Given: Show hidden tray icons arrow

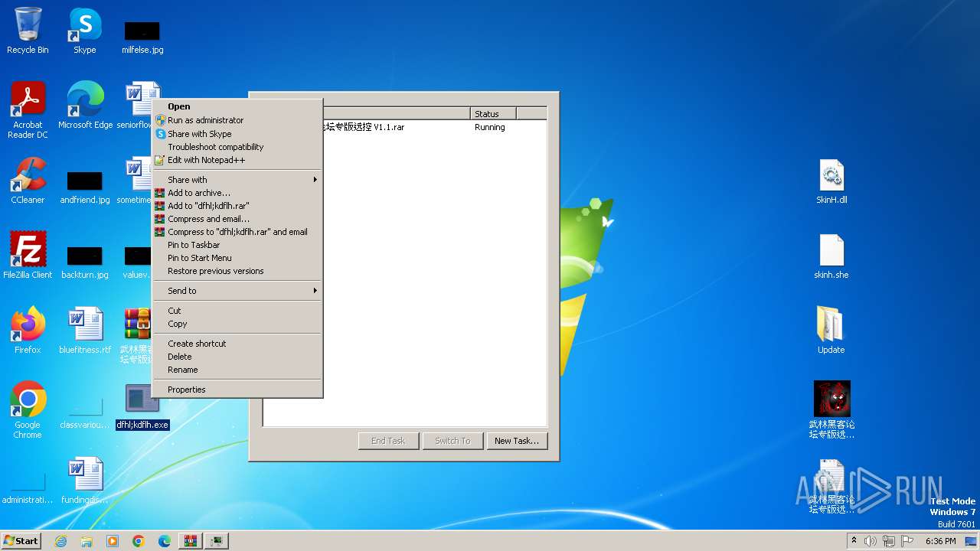Looking at the screenshot, I should [854, 541].
